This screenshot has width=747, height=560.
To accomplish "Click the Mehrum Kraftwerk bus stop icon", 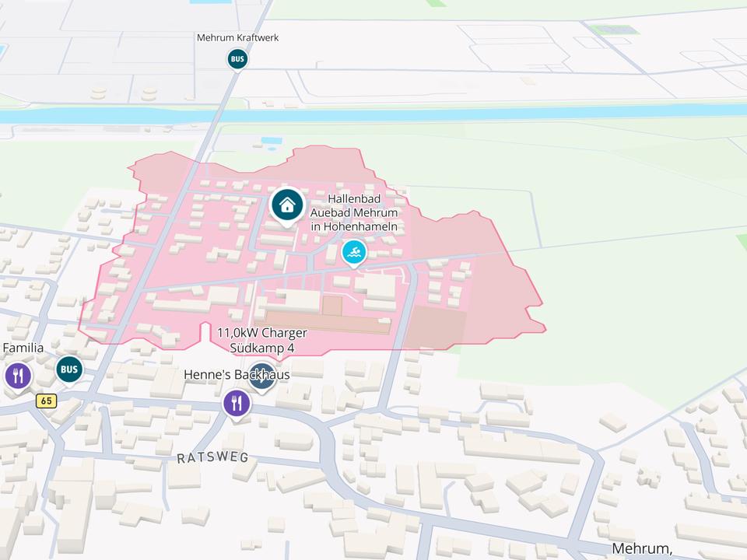I will coord(237,59).
